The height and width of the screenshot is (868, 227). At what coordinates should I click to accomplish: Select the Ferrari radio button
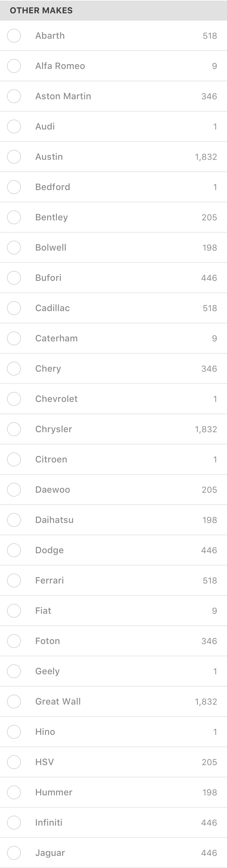(x=14, y=580)
